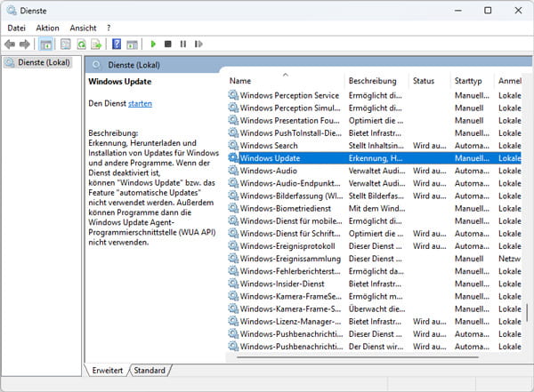Click 'Mit dem Wind...' description cell
The image size is (534, 392).
[376, 208]
